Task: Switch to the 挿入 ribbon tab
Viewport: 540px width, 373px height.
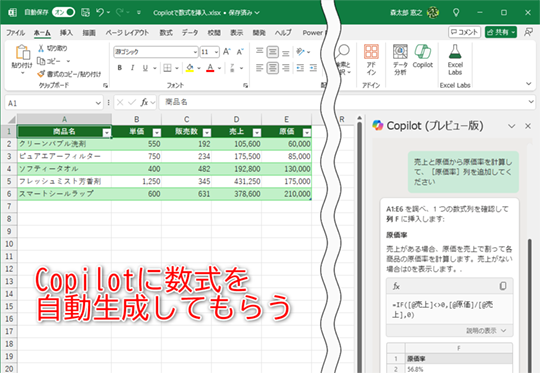Action: [x=66, y=33]
